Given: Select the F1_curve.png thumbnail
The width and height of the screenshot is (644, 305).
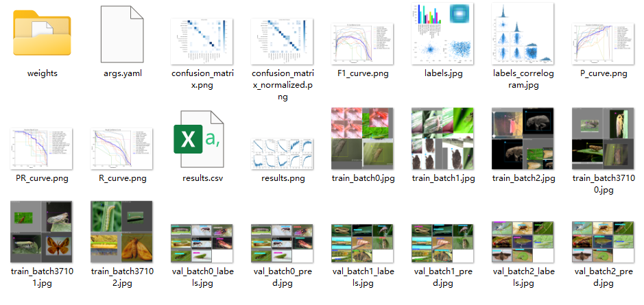Looking at the screenshot, I should pyautogui.click(x=363, y=43).
